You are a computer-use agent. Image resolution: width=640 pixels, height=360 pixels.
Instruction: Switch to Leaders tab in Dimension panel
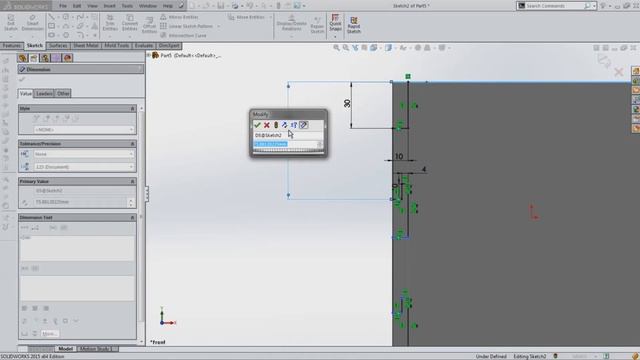44,93
